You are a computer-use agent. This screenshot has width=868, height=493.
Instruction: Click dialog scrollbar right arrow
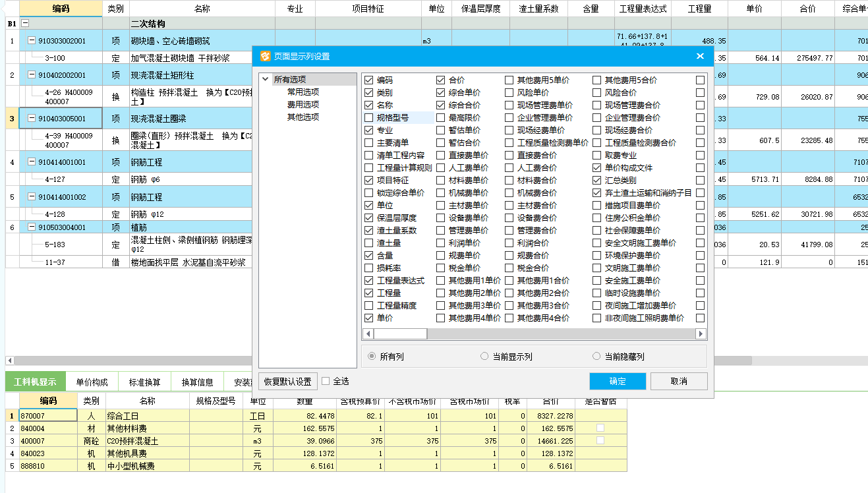[701, 334]
